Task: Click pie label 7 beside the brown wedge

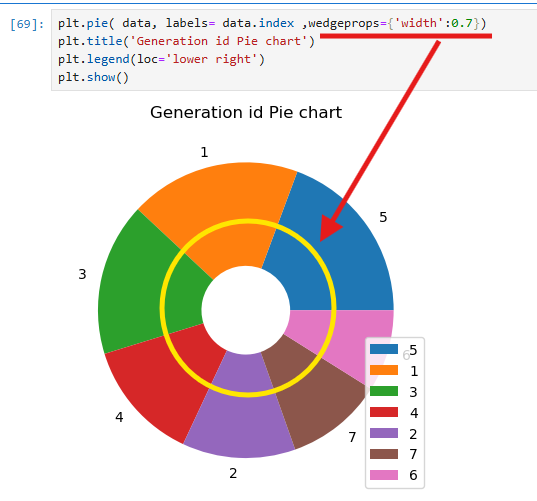Action: click(x=352, y=437)
